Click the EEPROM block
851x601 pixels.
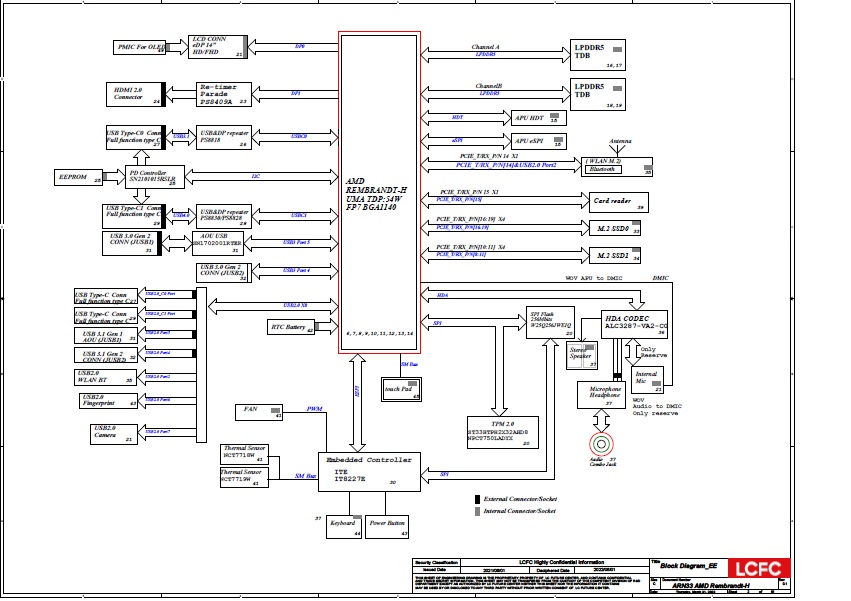(x=79, y=178)
